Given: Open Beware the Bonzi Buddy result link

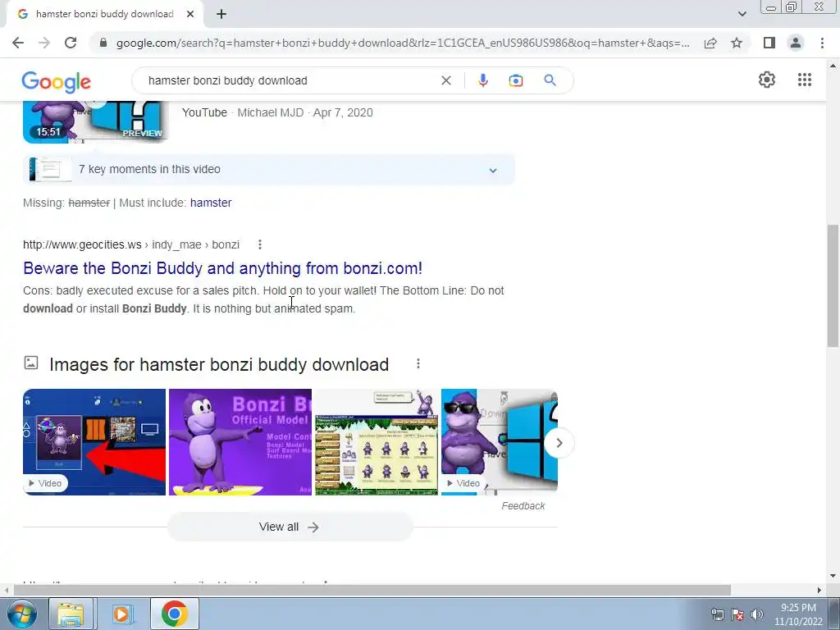Looking at the screenshot, I should click(222, 268).
